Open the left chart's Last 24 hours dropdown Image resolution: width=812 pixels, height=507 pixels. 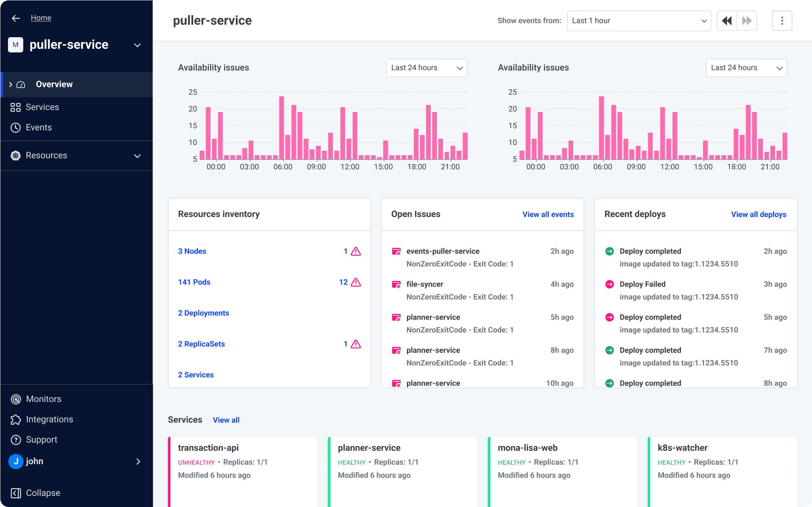pos(427,68)
